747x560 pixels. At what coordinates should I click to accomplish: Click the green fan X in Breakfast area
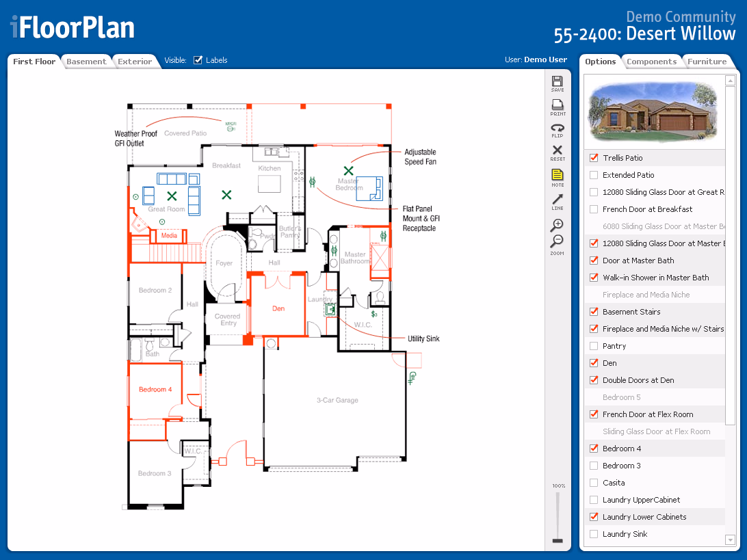coord(227,194)
